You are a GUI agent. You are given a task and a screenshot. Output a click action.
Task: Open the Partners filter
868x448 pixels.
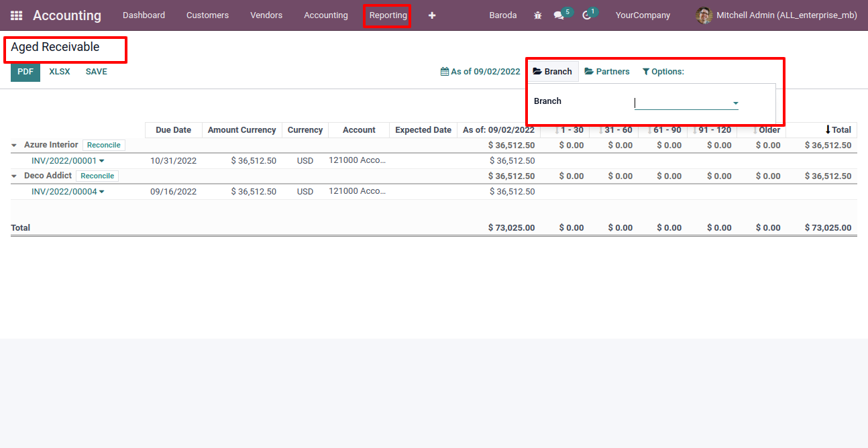tap(607, 72)
